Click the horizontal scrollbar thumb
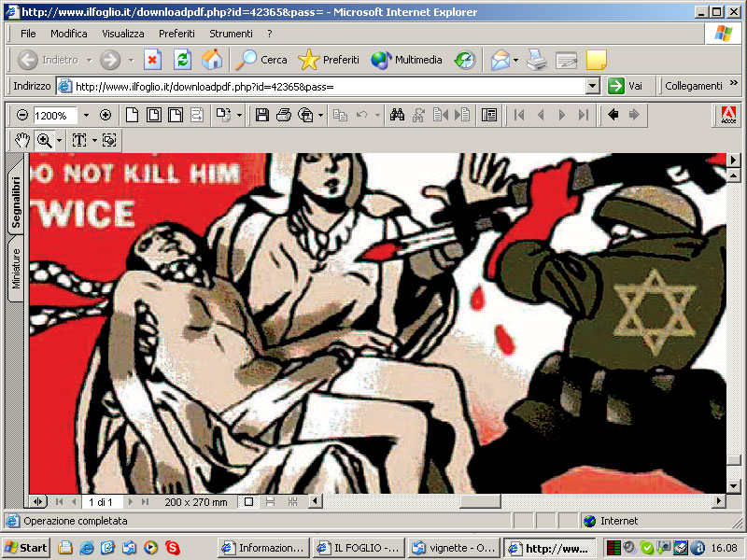Viewport: 747px width, 560px height. pyautogui.click(x=480, y=501)
